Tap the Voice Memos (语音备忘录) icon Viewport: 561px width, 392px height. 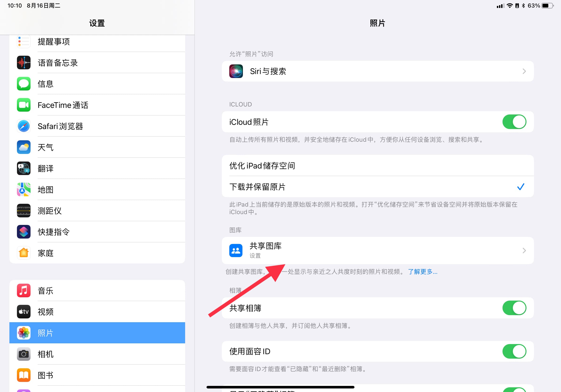pyautogui.click(x=24, y=63)
